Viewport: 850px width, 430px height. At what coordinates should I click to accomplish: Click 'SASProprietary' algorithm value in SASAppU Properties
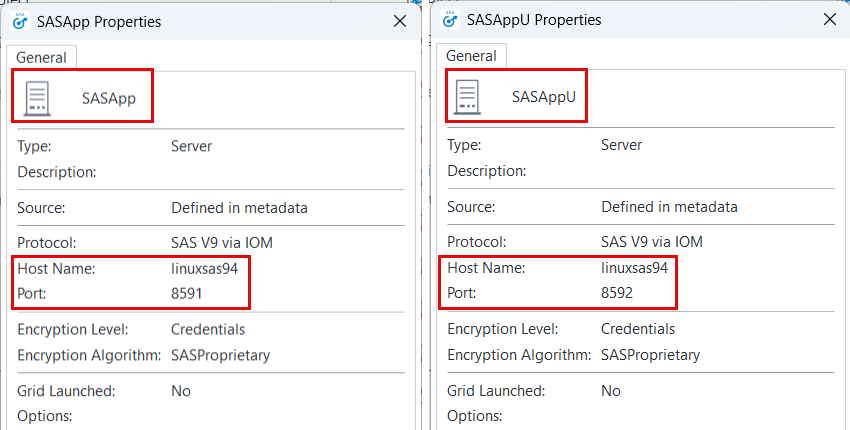click(x=651, y=355)
